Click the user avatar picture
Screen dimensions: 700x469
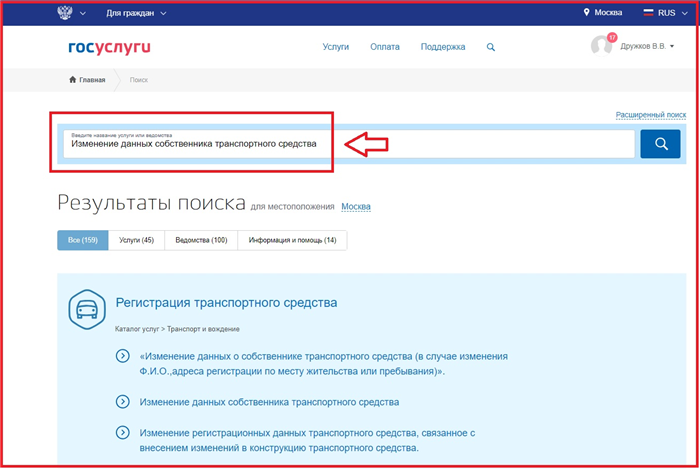click(x=601, y=46)
